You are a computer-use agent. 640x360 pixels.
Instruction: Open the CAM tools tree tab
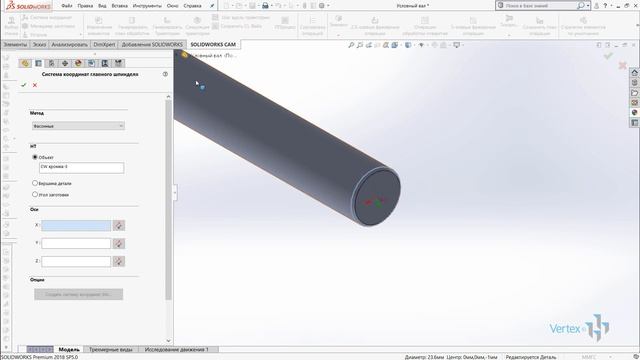(x=118, y=63)
